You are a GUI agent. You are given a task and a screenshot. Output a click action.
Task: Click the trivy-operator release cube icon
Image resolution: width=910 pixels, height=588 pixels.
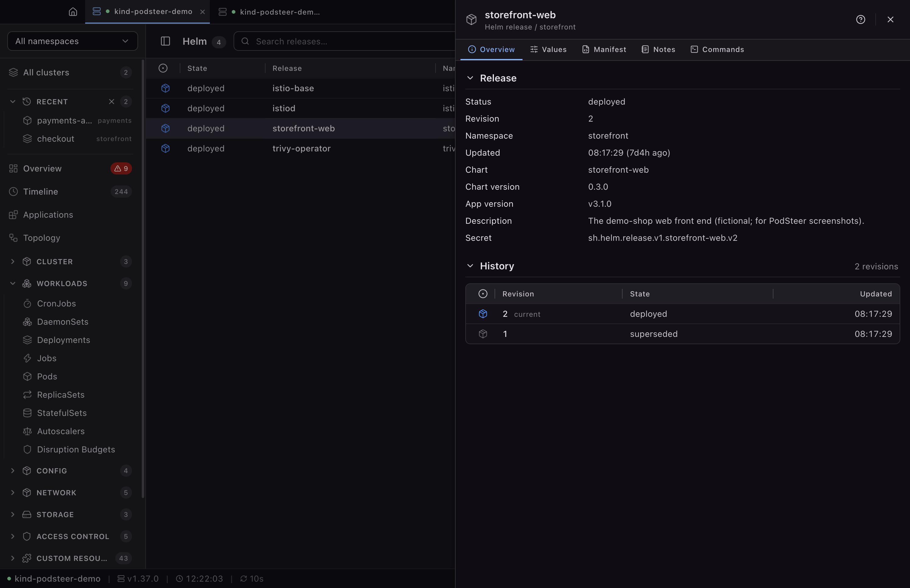click(x=165, y=148)
